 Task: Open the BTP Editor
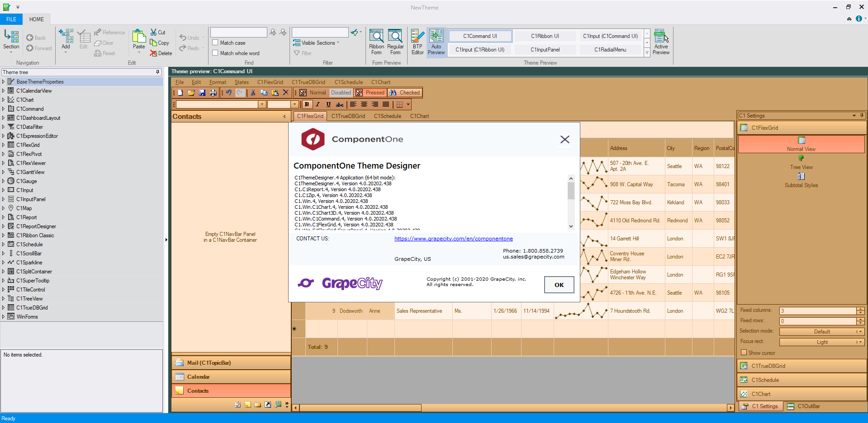pos(417,42)
